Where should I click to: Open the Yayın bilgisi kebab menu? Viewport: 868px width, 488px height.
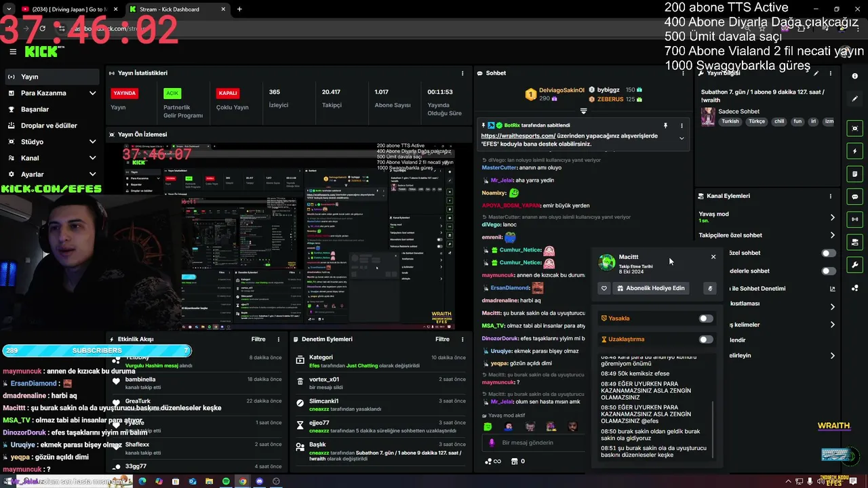(831, 73)
